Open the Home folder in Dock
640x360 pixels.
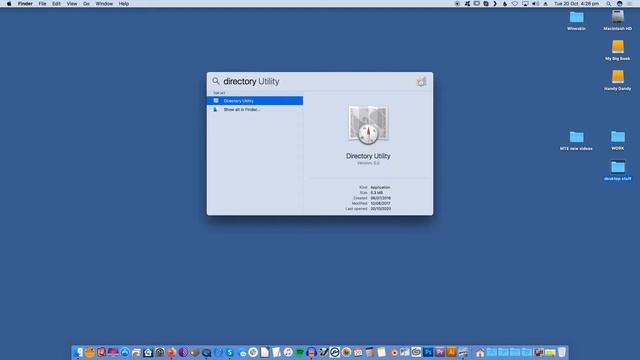click(x=480, y=352)
